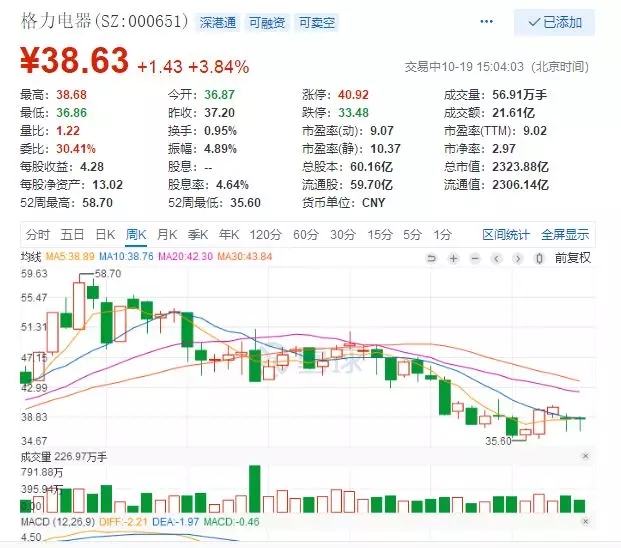Click the 最高 38.68 value

tap(71, 95)
